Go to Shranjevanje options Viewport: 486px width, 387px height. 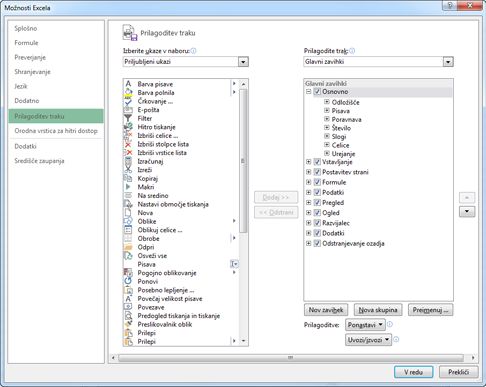pyautogui.click(x=32, y=72)
